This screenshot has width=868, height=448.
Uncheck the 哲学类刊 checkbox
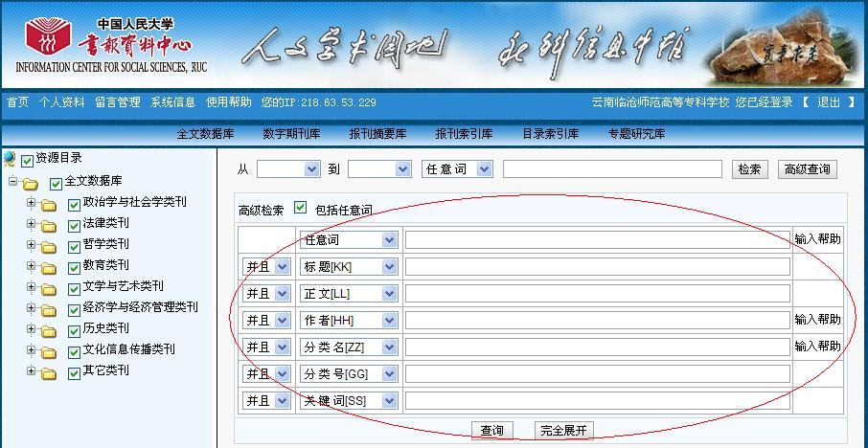[x=75, y=246]
